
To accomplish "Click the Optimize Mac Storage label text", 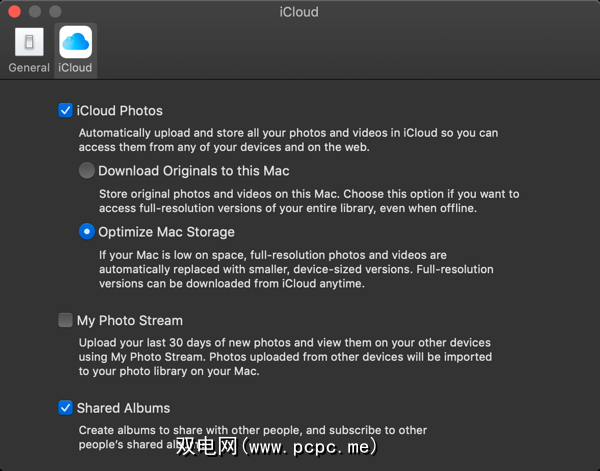I will 166,232.
